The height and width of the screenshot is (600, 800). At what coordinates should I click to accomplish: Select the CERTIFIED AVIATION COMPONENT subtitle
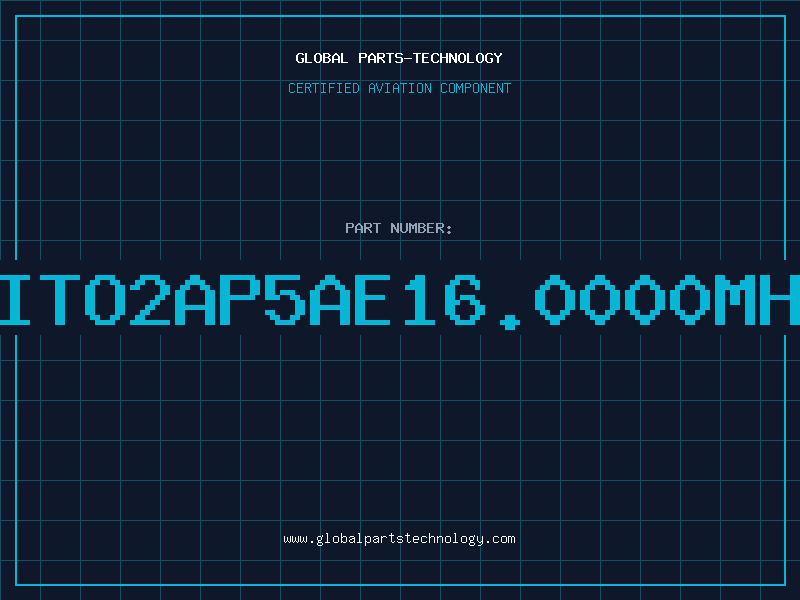pyautogui.click(x=399, y=88)
